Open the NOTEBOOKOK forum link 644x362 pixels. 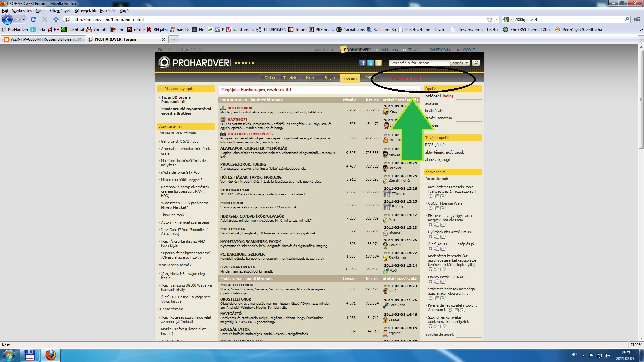tap(240, 108)
